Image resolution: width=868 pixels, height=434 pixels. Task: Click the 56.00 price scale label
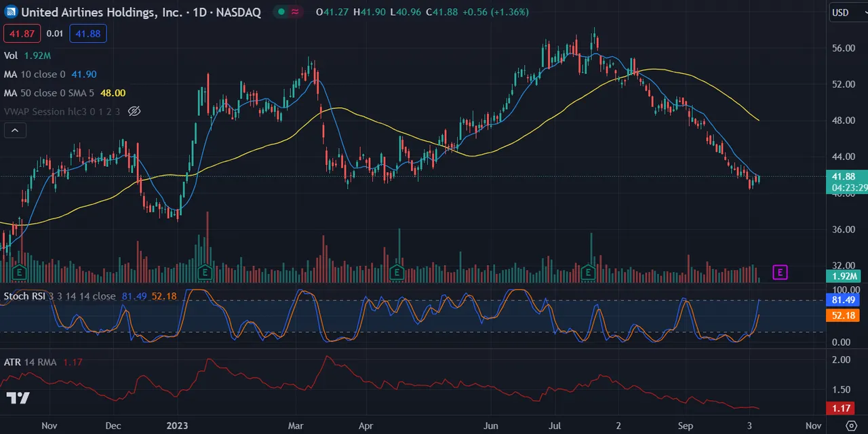pos(844,48)
